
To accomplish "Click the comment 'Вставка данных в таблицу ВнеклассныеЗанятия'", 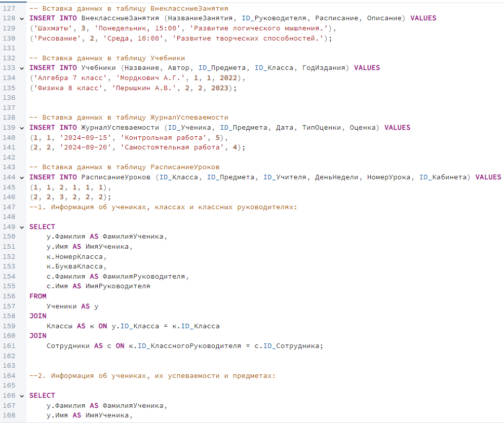I will 129,8.
